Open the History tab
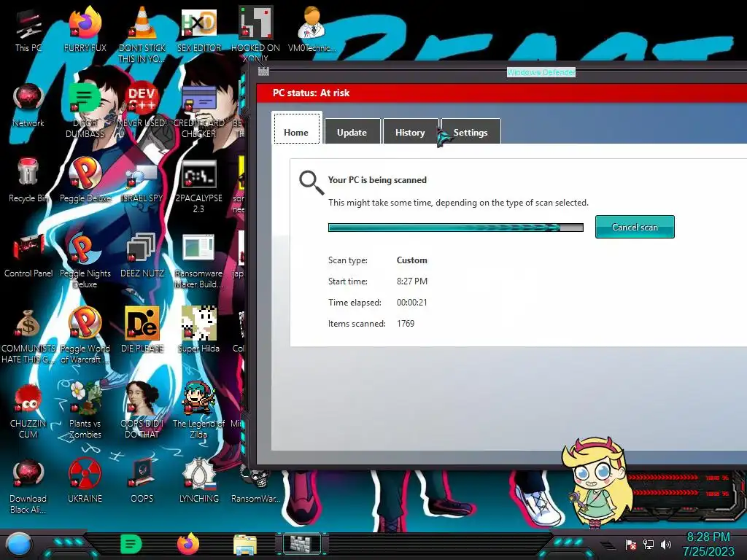 pyautogui.click(x=410, y=132)
